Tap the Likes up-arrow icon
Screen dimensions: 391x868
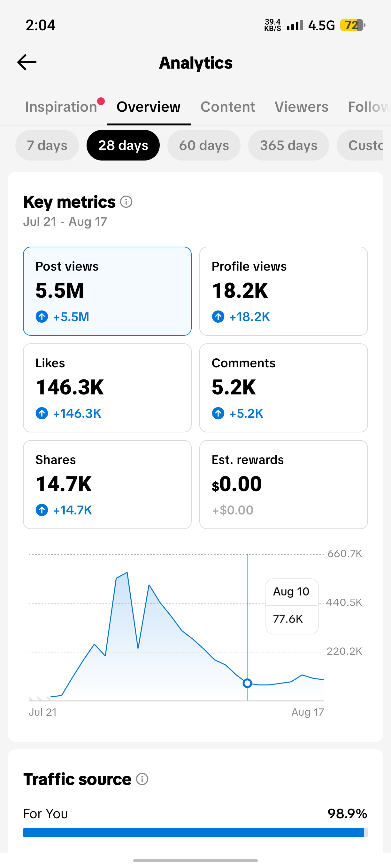coord(42,414)
